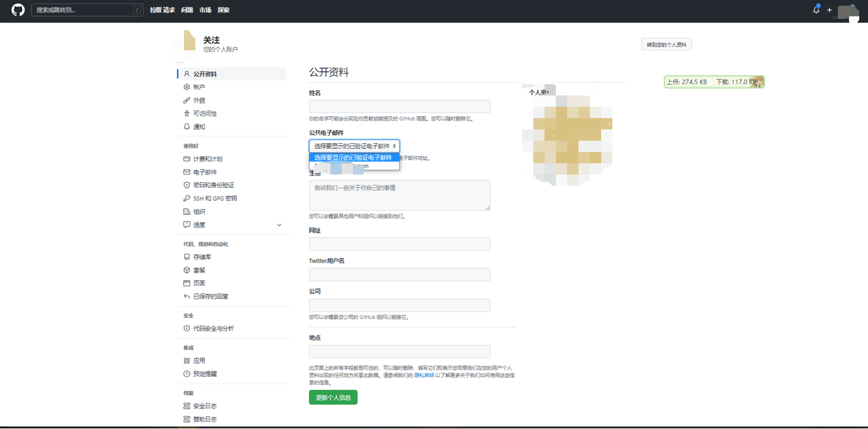Screen dimensions: 868x429
Task: Open notifications bell in top bar
Action: tap(816, 10)
